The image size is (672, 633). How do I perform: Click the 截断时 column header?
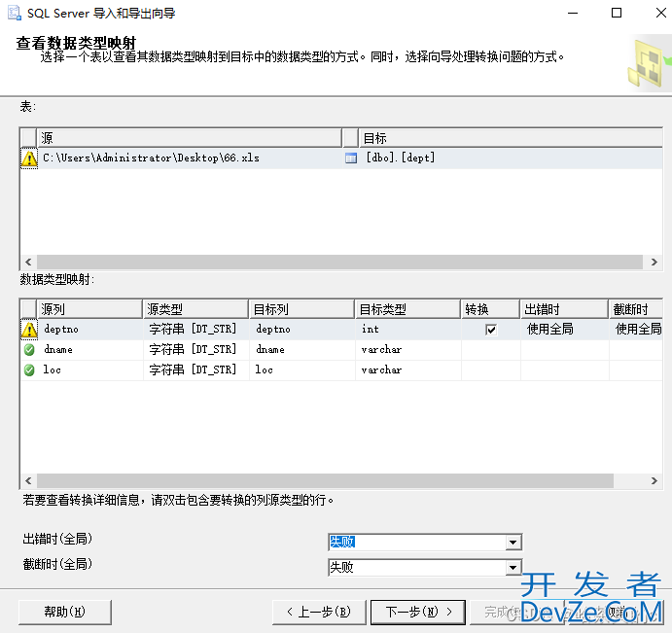pos(636,309)
